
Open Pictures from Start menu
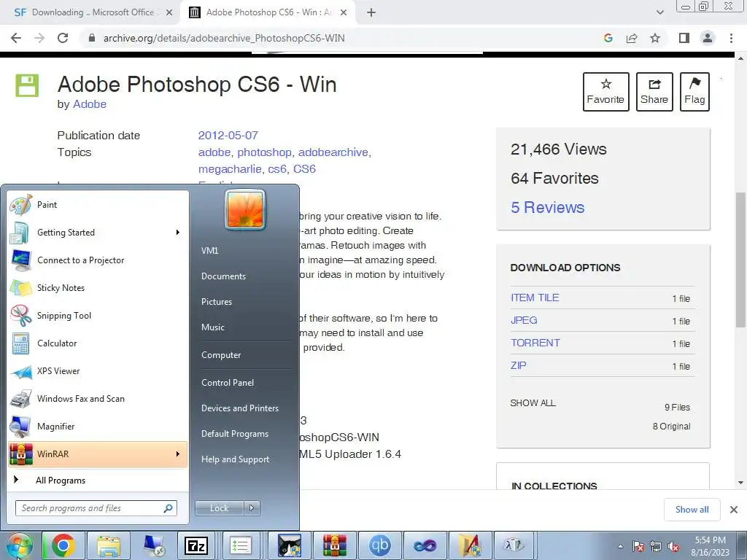(x=216, y=302)
